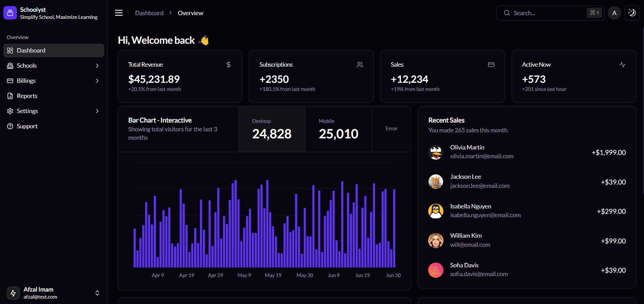Toggle the dark mode switch top right
644x304 pixels.
[632, 13]
